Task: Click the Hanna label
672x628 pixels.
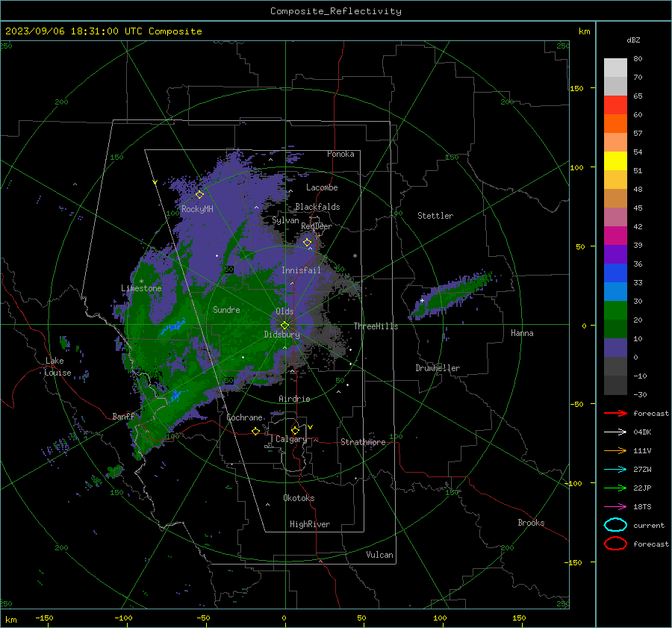Action: (x=522, y=333)
